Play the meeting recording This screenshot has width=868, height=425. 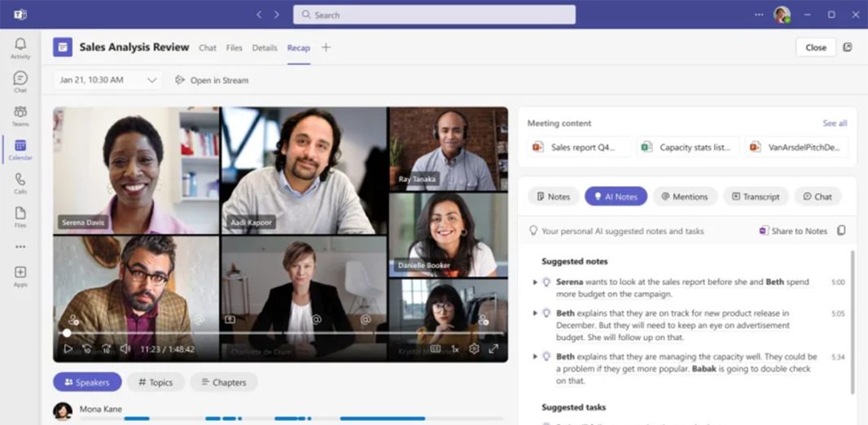[x=68, y=349]
